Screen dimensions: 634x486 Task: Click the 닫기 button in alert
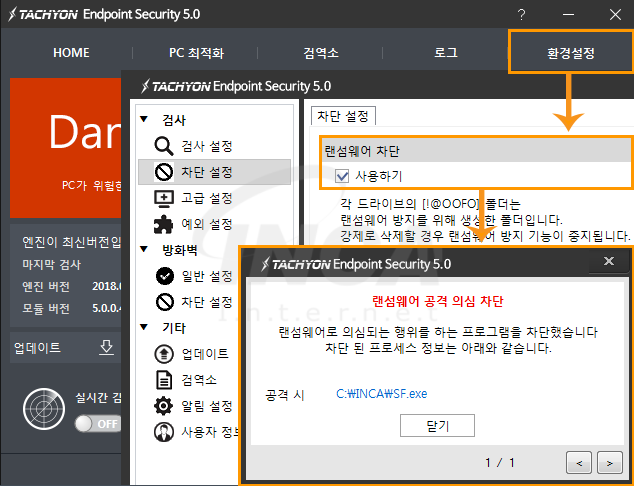(x=437, y=425)
